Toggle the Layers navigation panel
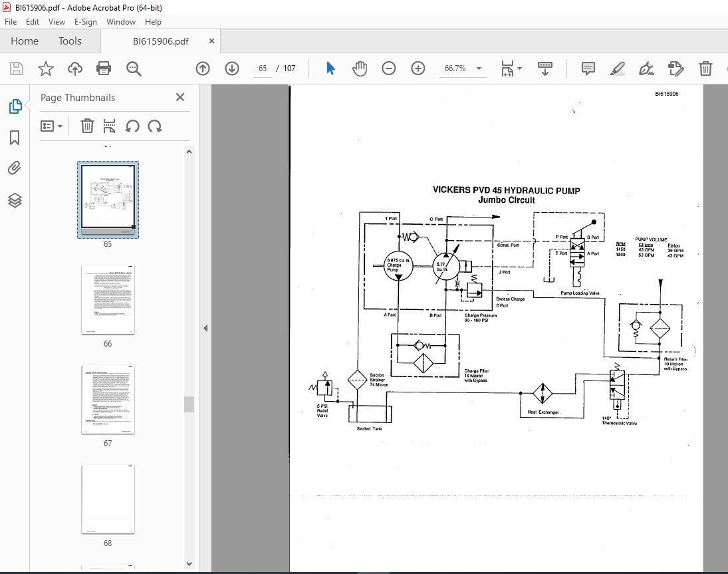This screenshot has height=574, width=728. click(15, 200)
